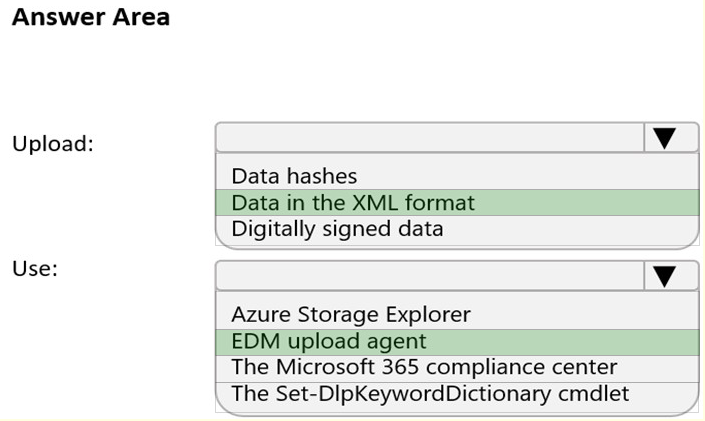705x421 pixels.
Task: Click the 'Use:' label
Action: click(35, 269)
